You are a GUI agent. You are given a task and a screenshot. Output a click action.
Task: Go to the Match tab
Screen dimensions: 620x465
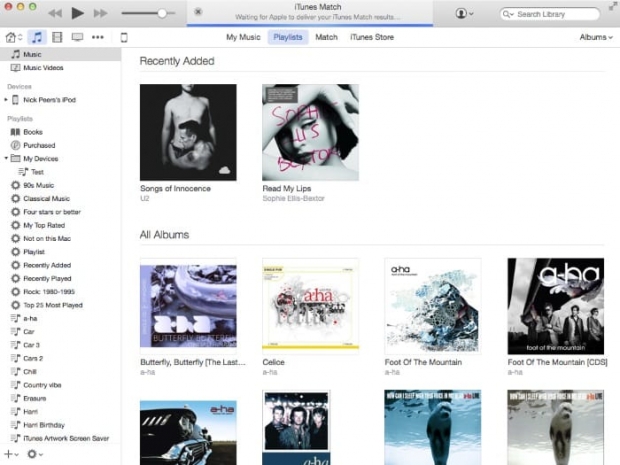click(326, 37)
